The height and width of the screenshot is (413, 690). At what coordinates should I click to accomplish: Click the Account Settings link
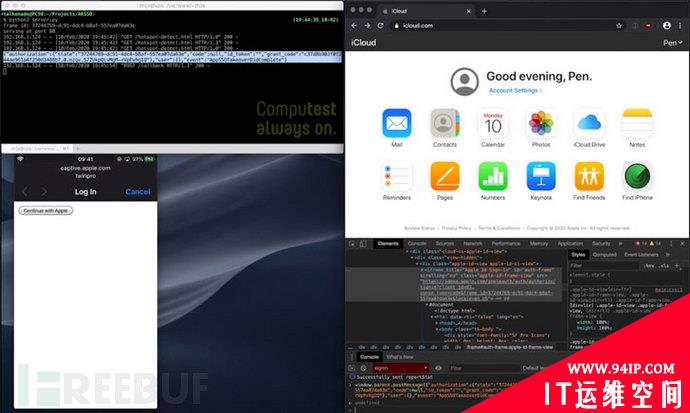click(x=515, y=90)
